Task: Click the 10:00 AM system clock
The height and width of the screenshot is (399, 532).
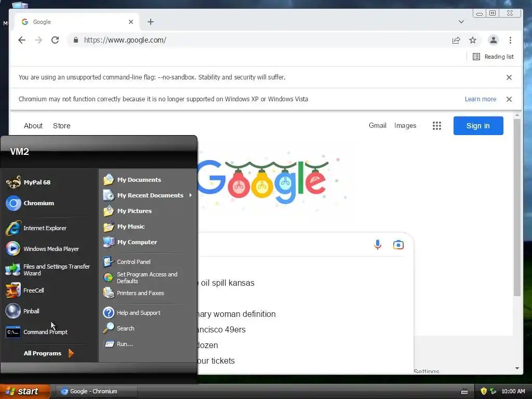Action: [513, 391]
